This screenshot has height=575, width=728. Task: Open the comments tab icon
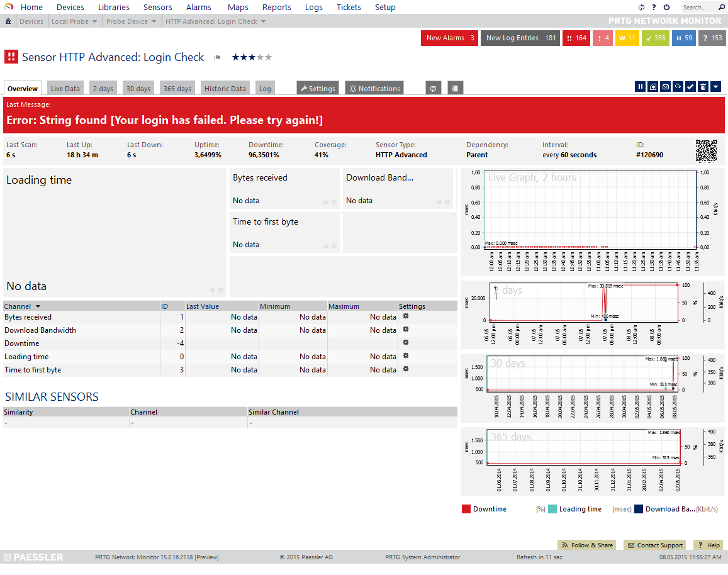pyautogui.click(x=433, y=88)
